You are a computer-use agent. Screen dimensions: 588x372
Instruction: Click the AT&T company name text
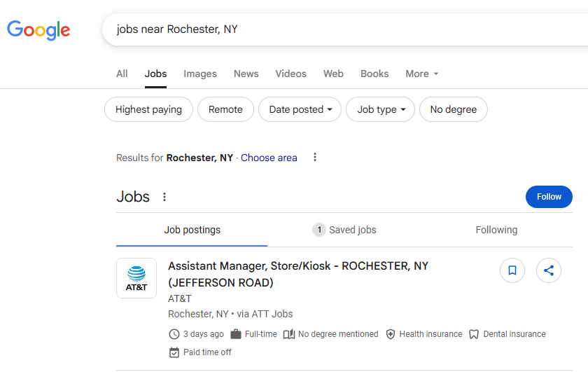pyautogui.click(x=180, y=298)
